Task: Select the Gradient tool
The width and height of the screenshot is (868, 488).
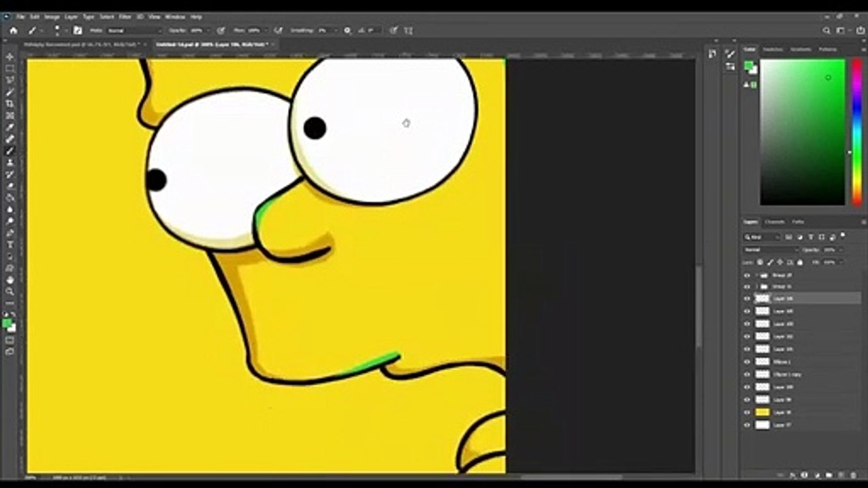Action: pos(10,197)
